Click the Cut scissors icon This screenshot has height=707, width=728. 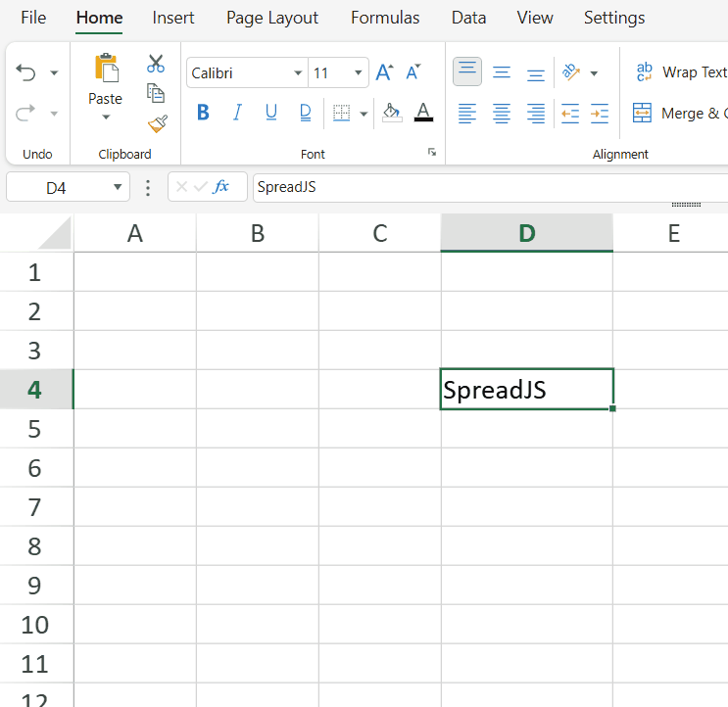click(x=156, y=64)
